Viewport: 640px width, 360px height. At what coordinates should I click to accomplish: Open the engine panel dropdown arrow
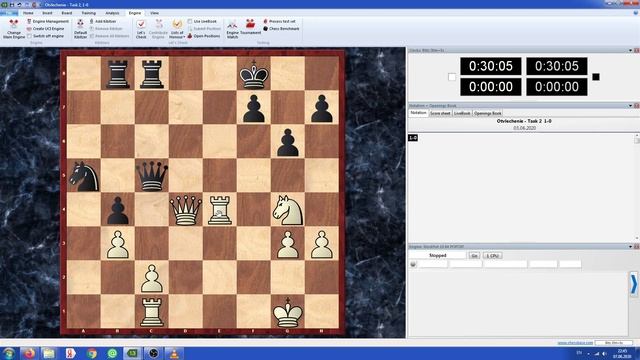click(x=630, y=247)
